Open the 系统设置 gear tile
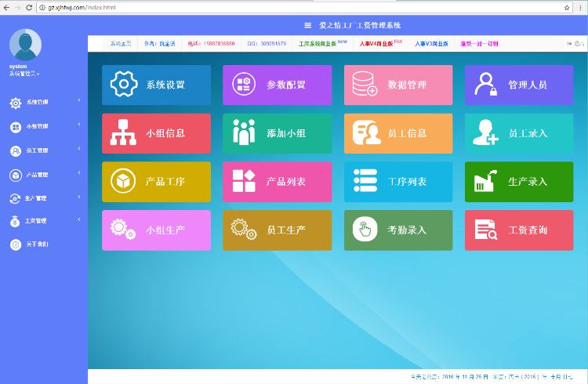Image resolution: width=588 pixels, height=384 pixels. 156,85
